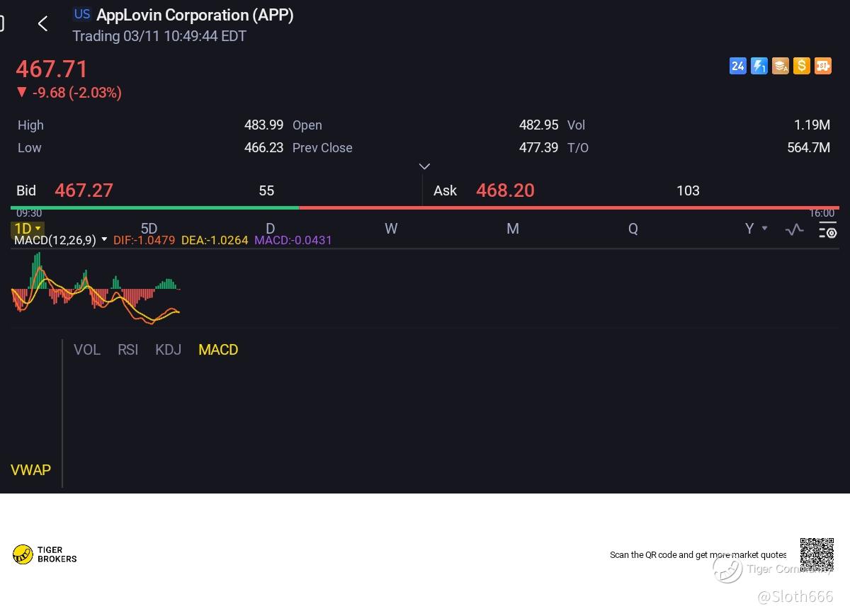Switch chart to M timeframe
This screenshot has width=850, height=616.
(513, 229)
